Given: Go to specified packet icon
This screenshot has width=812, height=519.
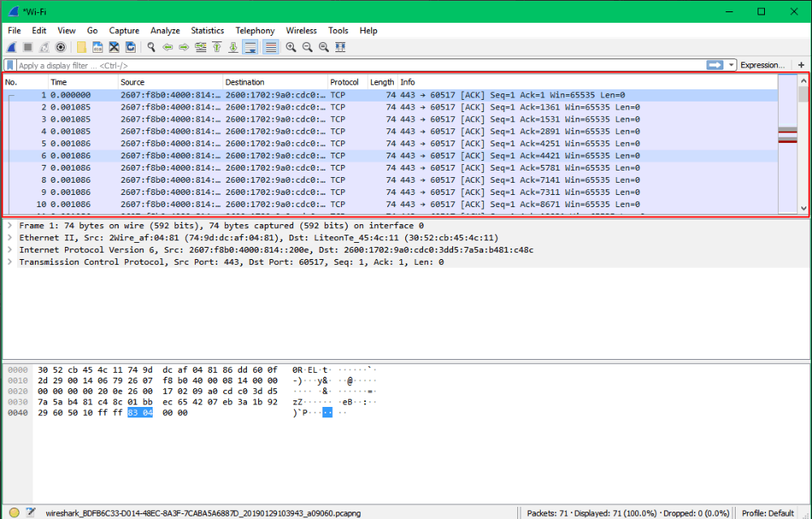Looking at the screenshot, I should [201, 47].
